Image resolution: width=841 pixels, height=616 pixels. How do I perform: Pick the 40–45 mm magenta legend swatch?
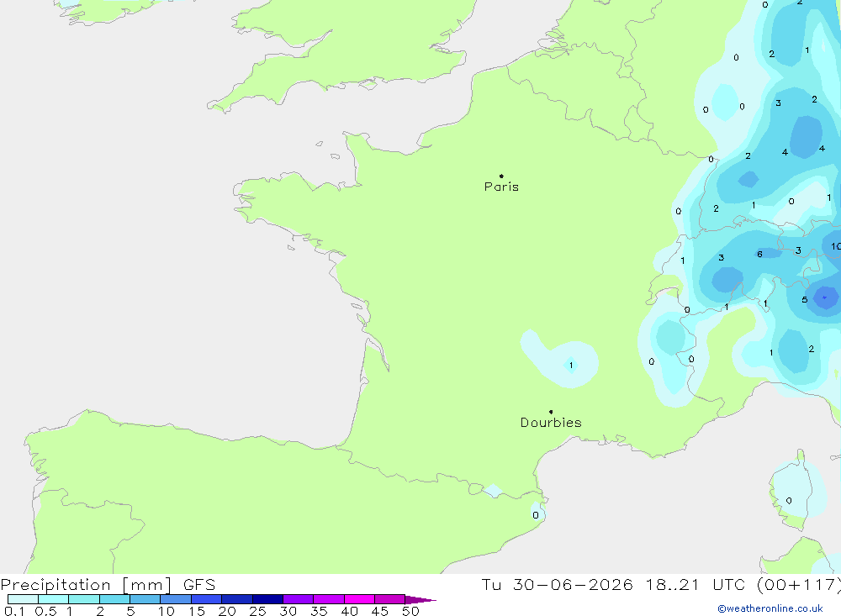pos(359,599)
